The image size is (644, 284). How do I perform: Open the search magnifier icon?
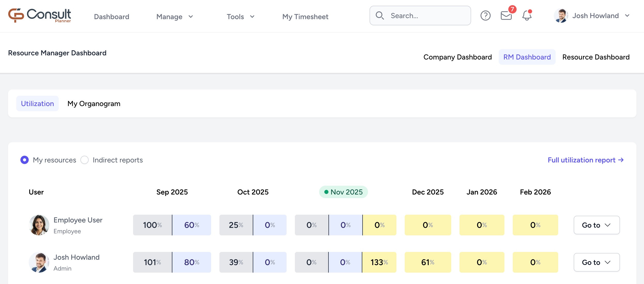click(x=380, y=16)
